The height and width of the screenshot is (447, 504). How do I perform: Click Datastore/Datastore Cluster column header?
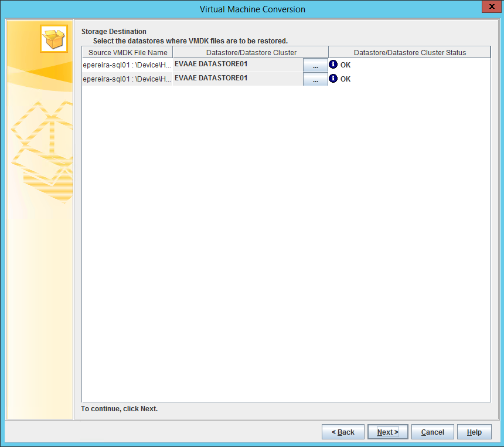(251, 52)
